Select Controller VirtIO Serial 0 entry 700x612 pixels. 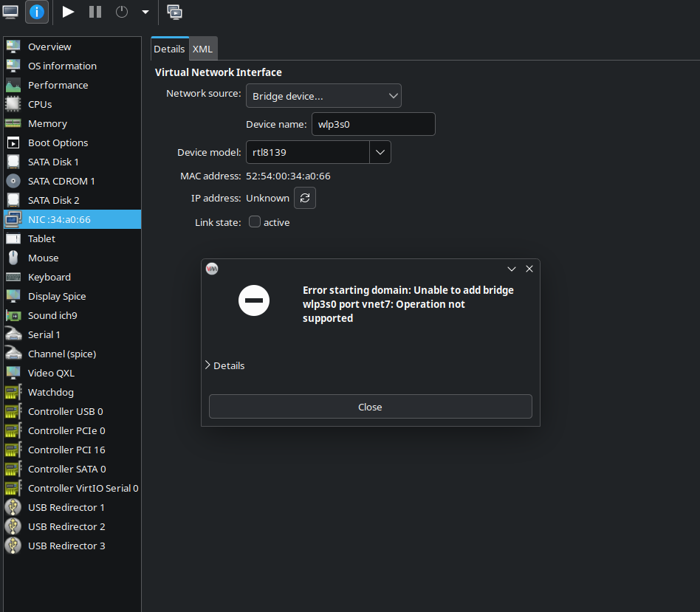[72, 489]
